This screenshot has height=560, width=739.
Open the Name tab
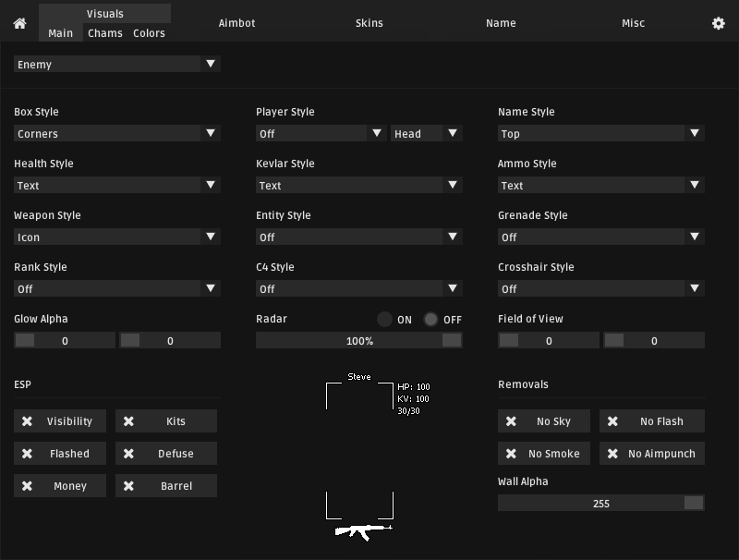pos(501,23)
